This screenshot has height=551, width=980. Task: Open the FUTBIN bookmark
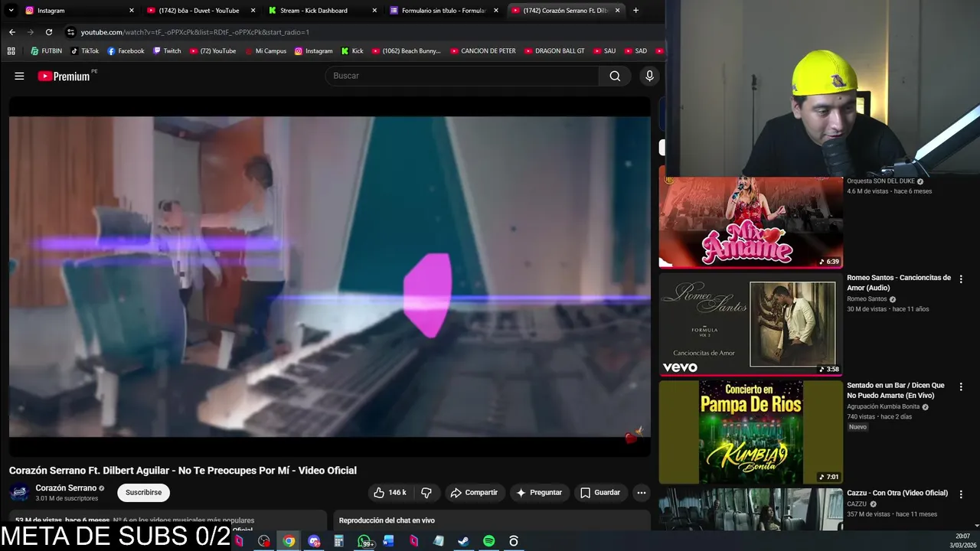pyautogui.click(x=46, y=51)
